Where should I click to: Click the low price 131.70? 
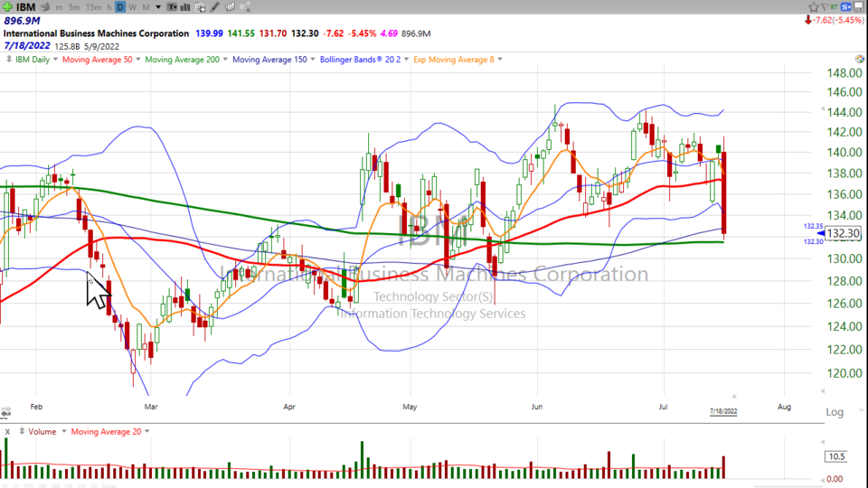click(273, 33)
